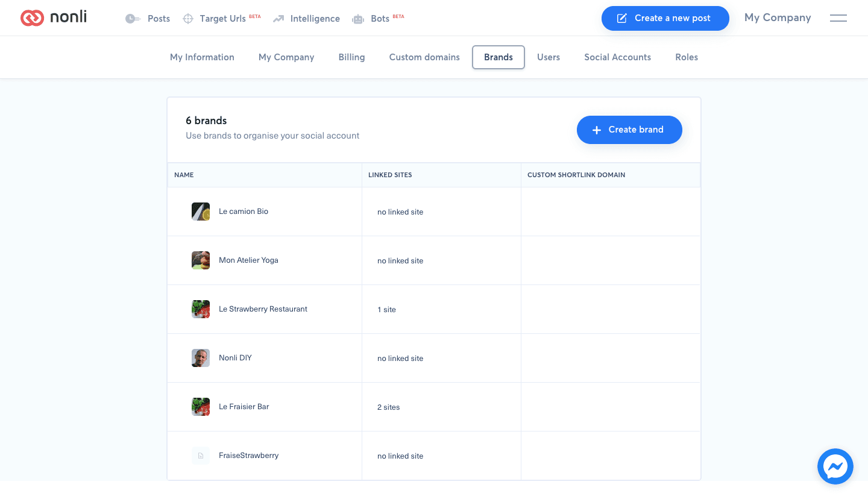Screen dimensions: 868x499
Task: Switch to the My Company tab
Action: tap(286, 57)
